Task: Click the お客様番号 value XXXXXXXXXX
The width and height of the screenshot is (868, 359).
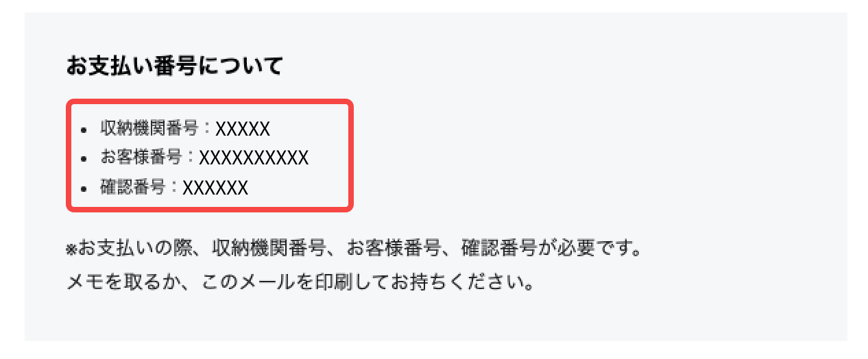Action: click(254, 158)
